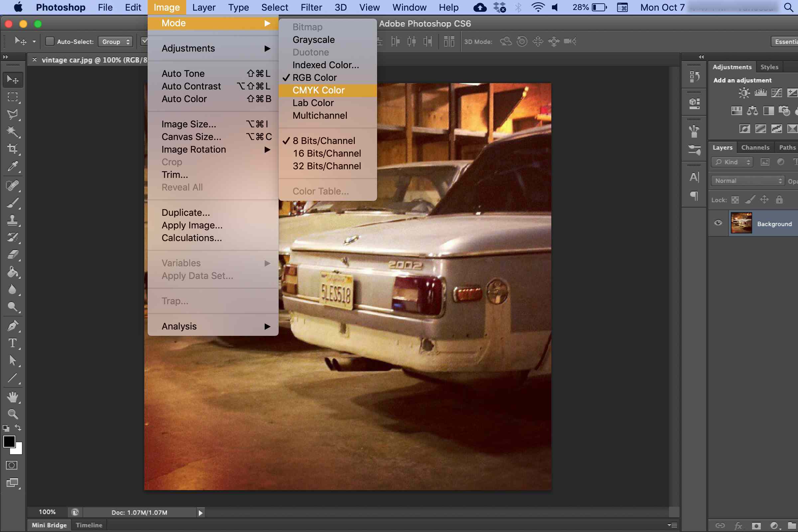Select the Line tool
The image size is (798, 532).
(x=13, y=378)
